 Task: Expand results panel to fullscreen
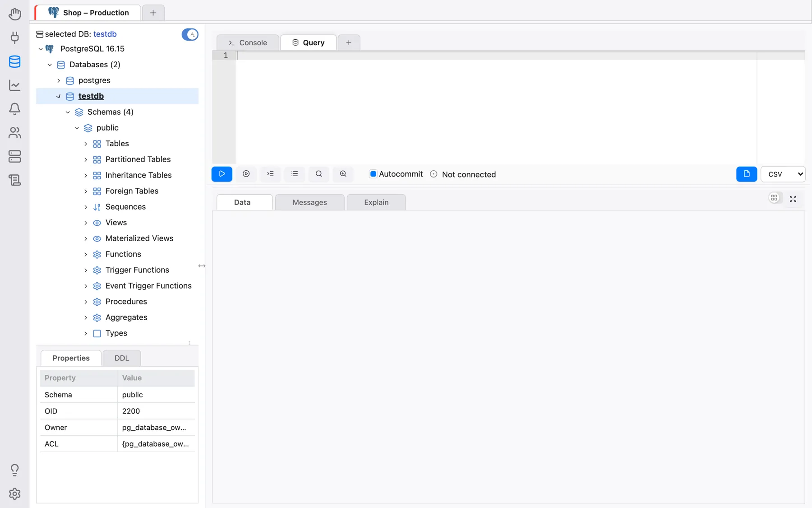tap(793, 199)
